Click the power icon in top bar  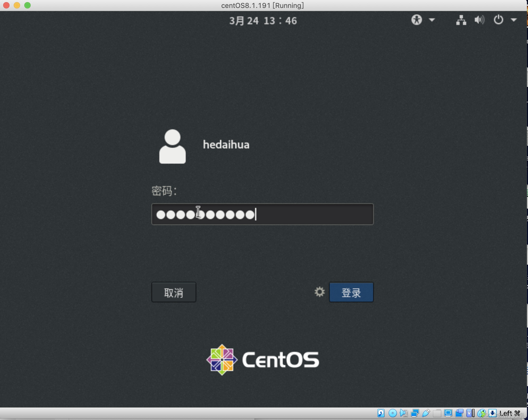pyautogui.click(x=498, y=20)
